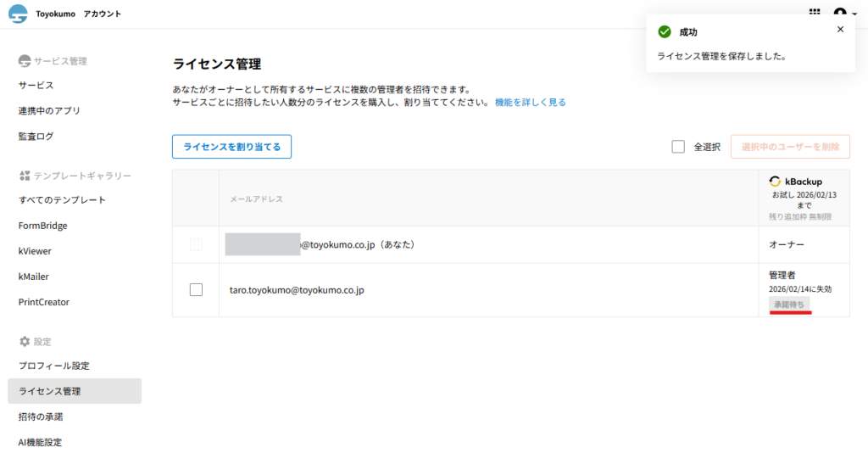Click the サービス管理 section icon
The height and width of the screenshot is (464, 868).
[25, 61]
